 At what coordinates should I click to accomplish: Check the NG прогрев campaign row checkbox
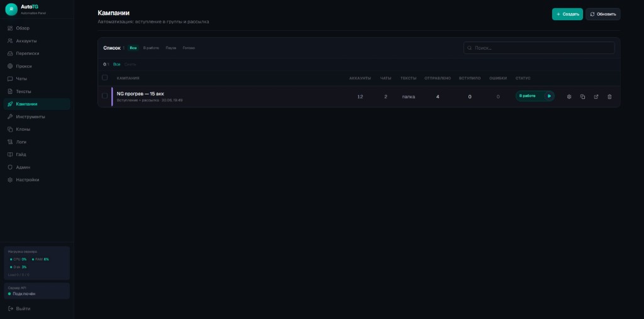(x=105, y=96)
